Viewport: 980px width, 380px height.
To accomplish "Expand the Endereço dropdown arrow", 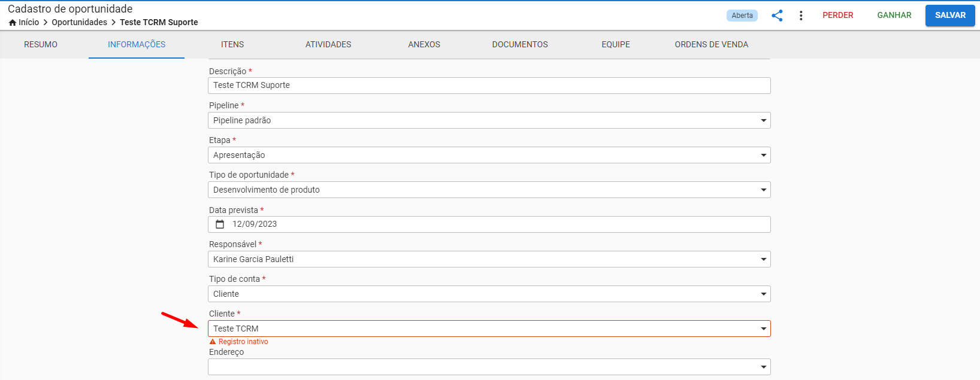I will pyautogui.click(x=763, y=367).
